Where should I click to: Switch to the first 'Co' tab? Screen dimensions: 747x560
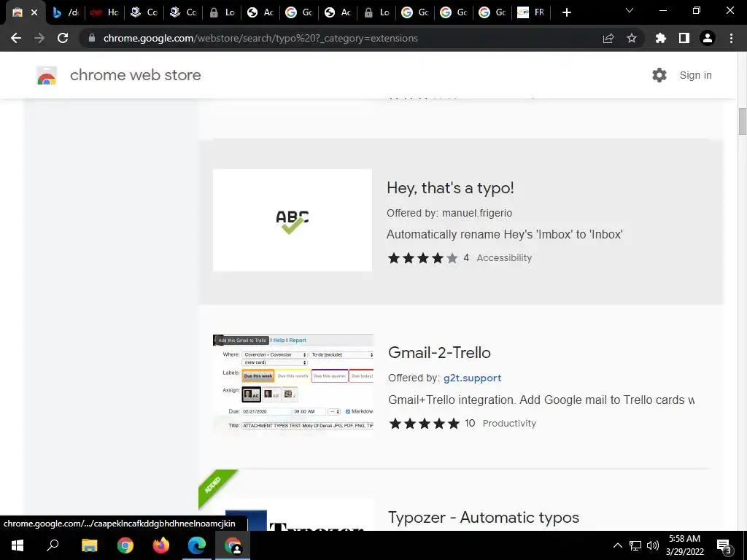click(144, 13)
